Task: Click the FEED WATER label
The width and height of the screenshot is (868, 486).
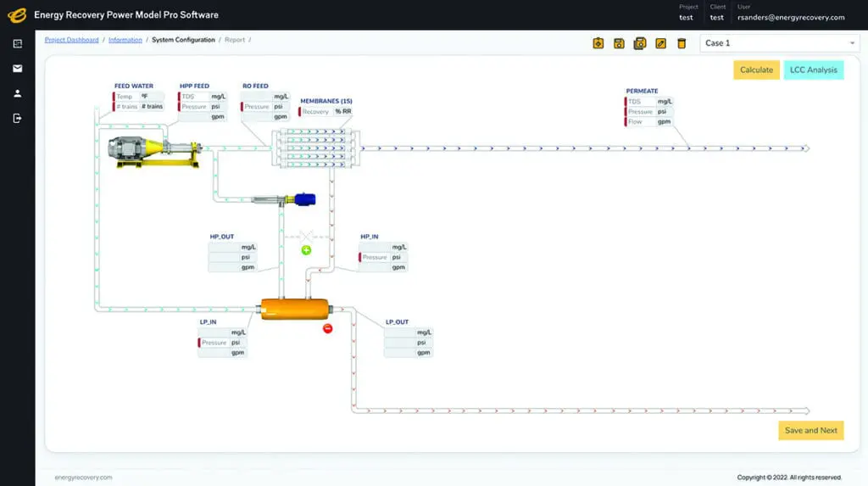Action: tap(133, 86)
